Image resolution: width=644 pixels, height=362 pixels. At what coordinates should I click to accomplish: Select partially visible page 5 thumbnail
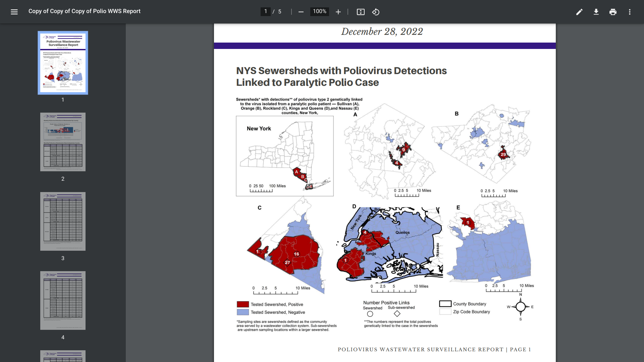tap(63, 356)
